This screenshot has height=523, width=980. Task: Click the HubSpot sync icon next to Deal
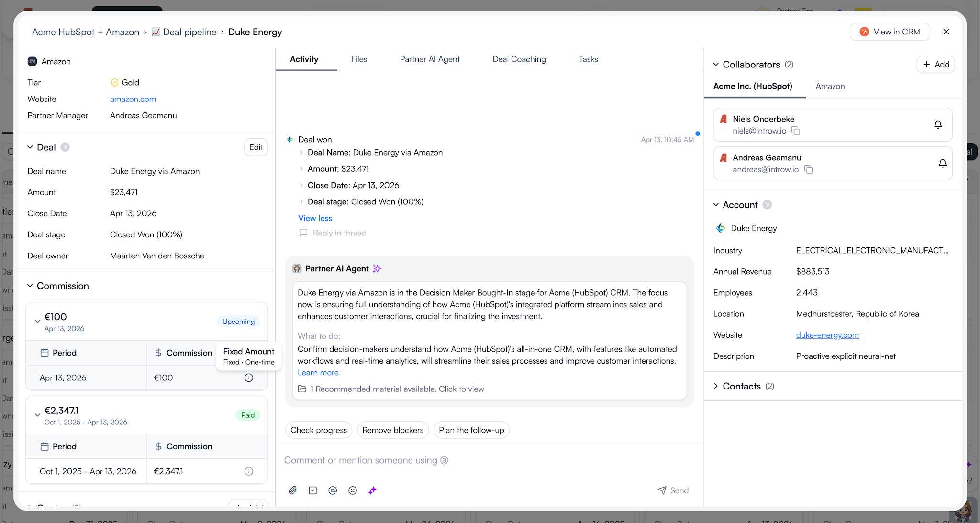(x=65, y=147)
